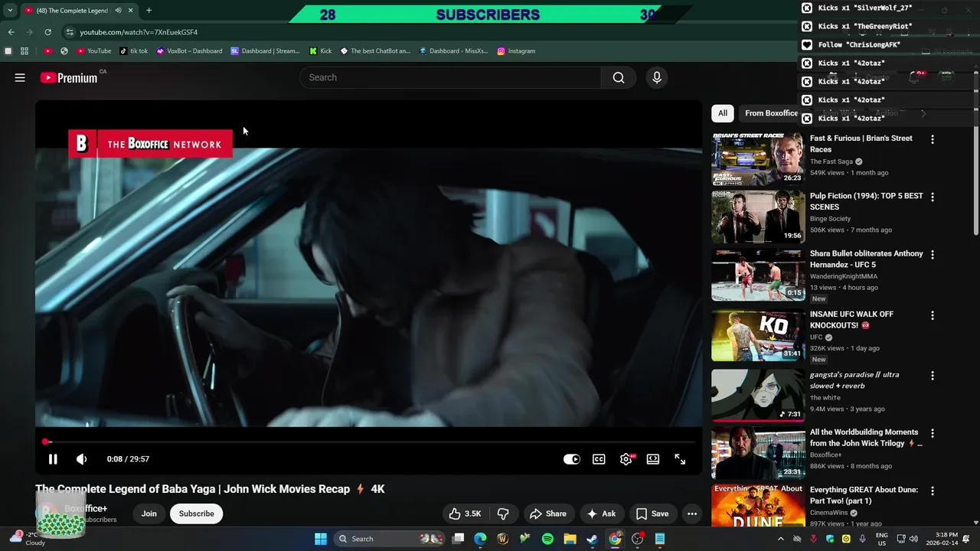Open the YouTube bookmark

point(93,51)
